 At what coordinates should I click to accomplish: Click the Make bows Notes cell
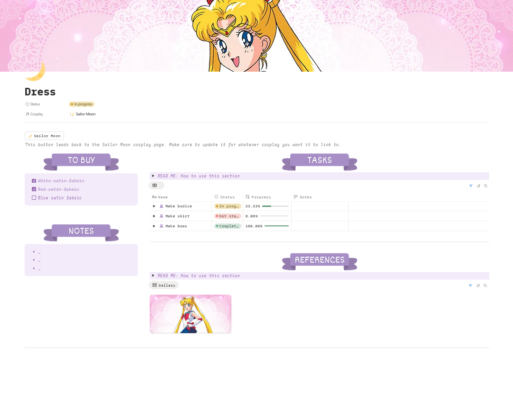320,226
